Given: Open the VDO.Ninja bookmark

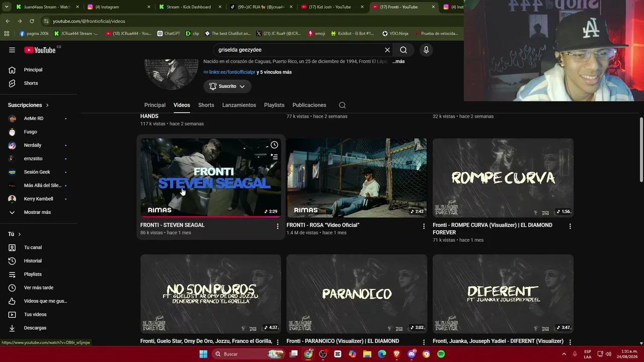Looking at the screenshot, I should pos(395,34).
